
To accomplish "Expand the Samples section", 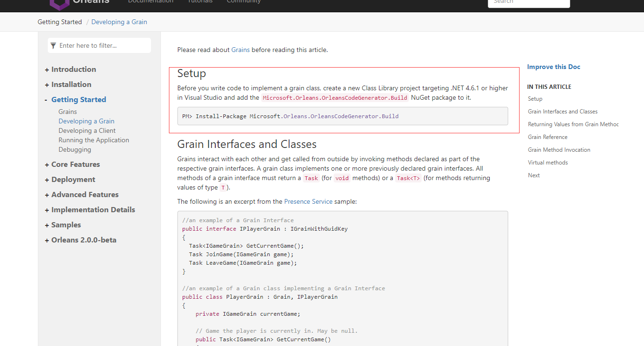I will coord(46,225).
